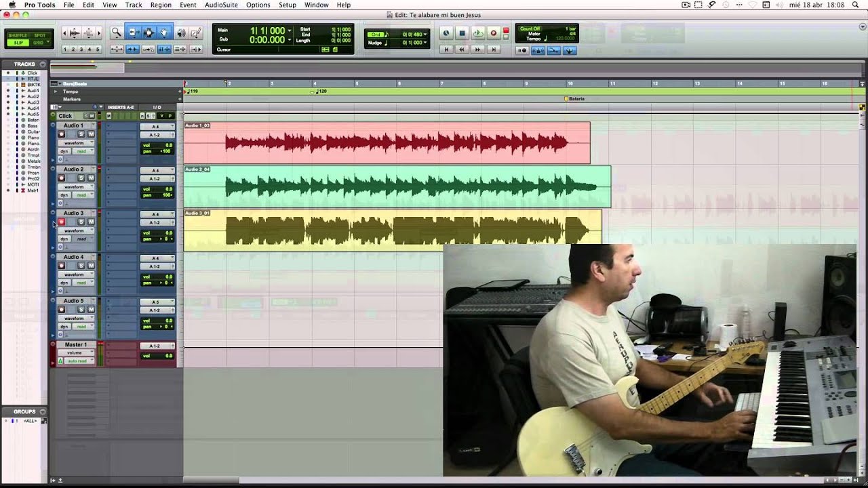Screen dimensions: 868x488
Task: Open the AudioSuite menu
Action: click(x=221, y=5)
